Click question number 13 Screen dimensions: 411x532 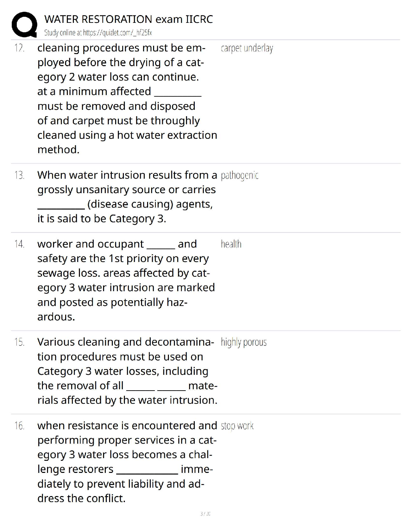point(19,175)
